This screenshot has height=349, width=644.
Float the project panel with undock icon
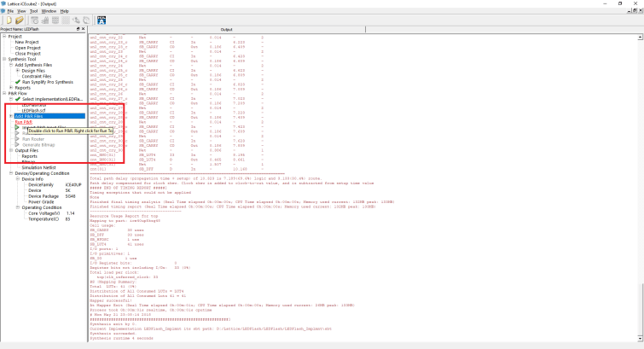point(78,29)
